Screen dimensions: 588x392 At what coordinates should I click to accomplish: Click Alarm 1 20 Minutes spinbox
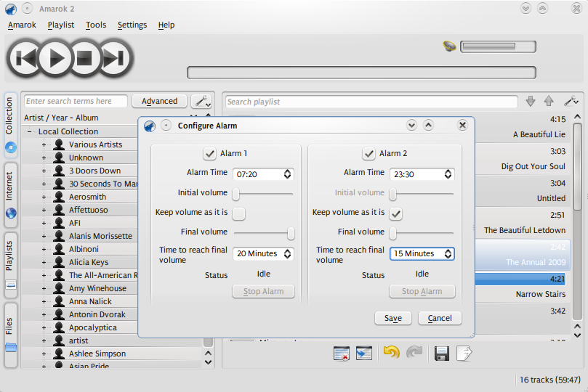point(263,253)
